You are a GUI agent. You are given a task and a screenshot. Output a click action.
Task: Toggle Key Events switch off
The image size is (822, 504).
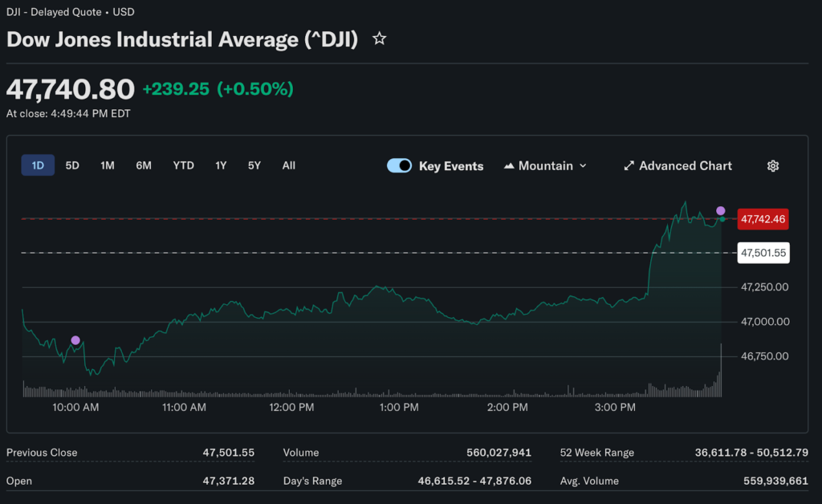[x=399, y=166]
